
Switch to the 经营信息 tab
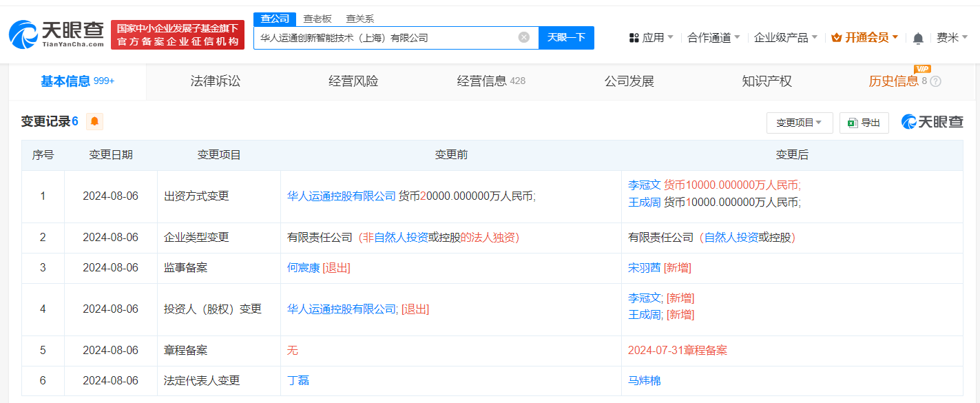point(482,81)
